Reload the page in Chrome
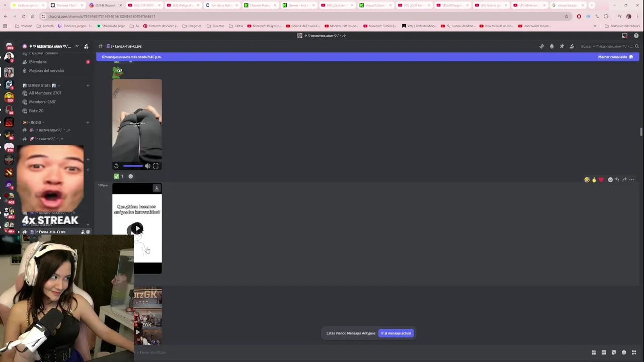The height and width of the screenshot is (362, 644). click(23, 16)
